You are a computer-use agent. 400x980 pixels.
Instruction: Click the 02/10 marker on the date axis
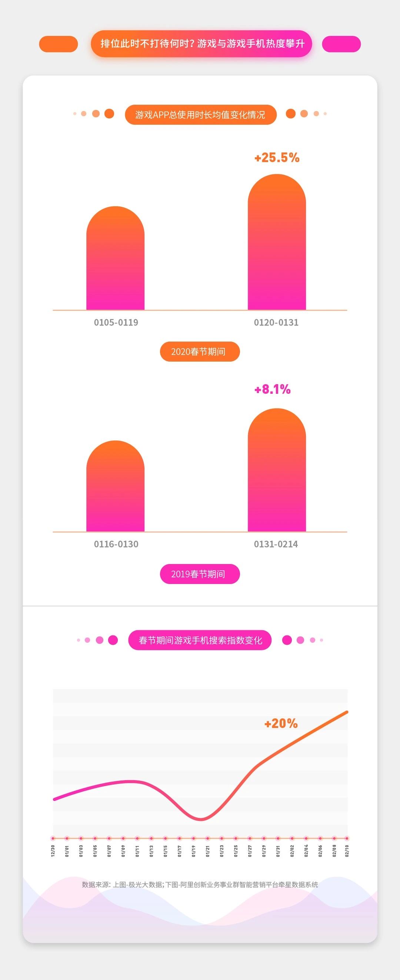347,838
